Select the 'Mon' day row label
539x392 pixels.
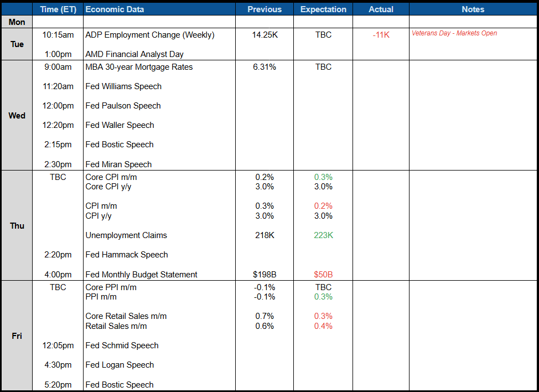click(17, 22)
